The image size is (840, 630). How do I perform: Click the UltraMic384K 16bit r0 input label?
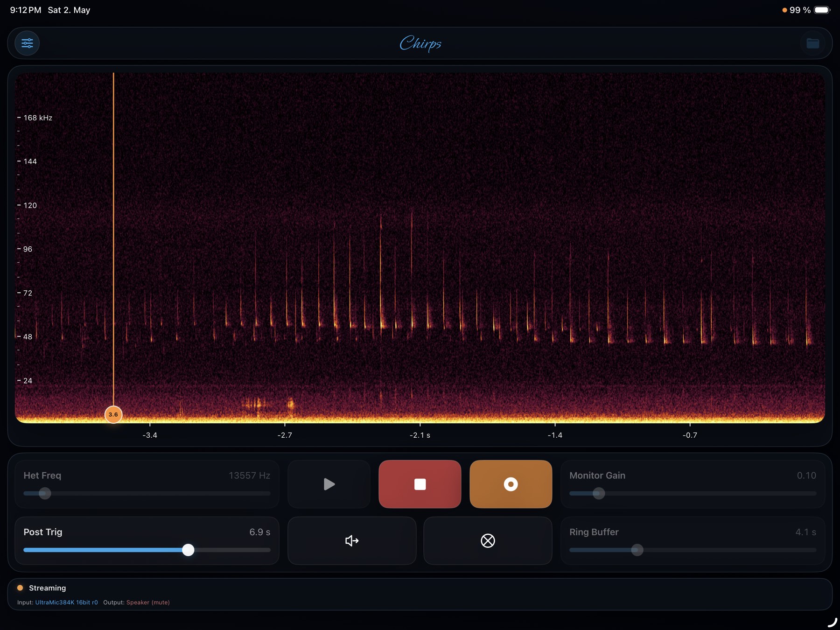coord(67,602)
